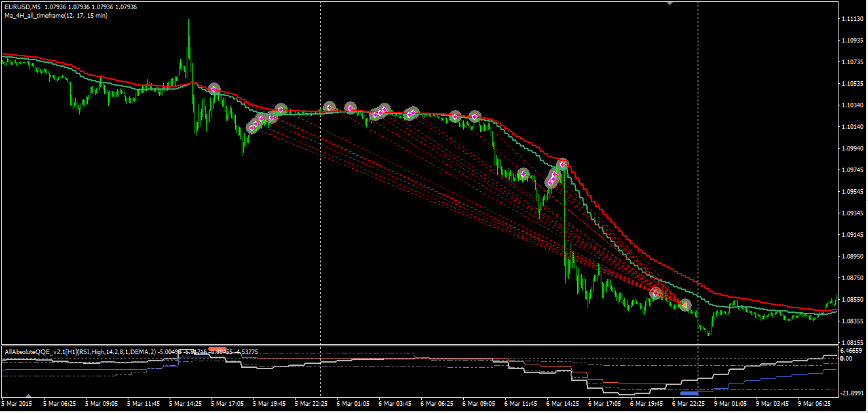868x413 pixels.
Task: Click price level 1.10140 on the price axis
Action: click(851, 127)
